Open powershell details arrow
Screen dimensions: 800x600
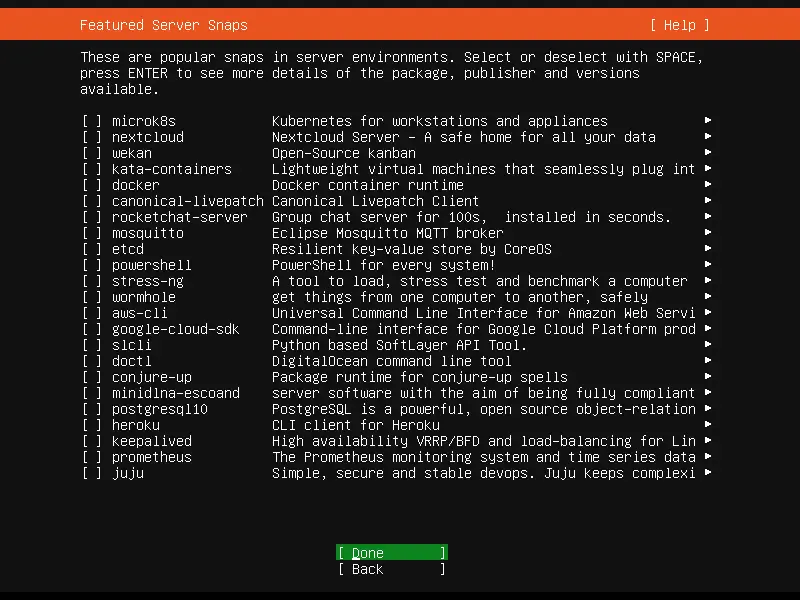[708, 264]
